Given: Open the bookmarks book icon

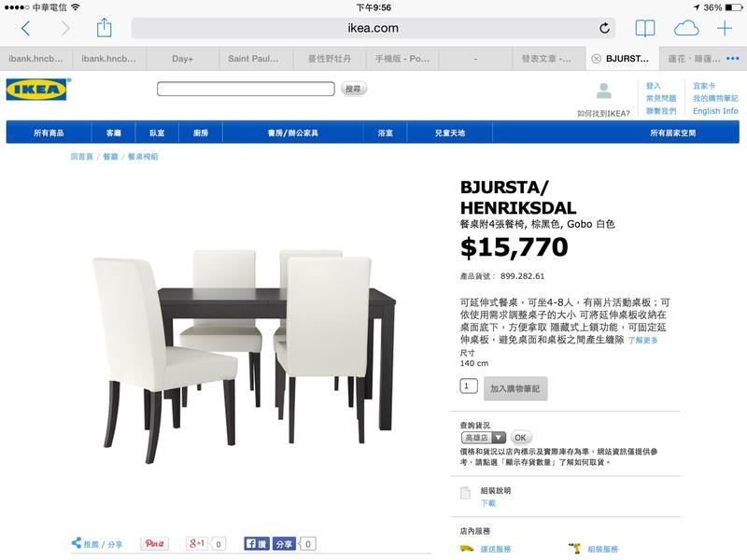Looking at the screenshot, I should pos(645,28).
